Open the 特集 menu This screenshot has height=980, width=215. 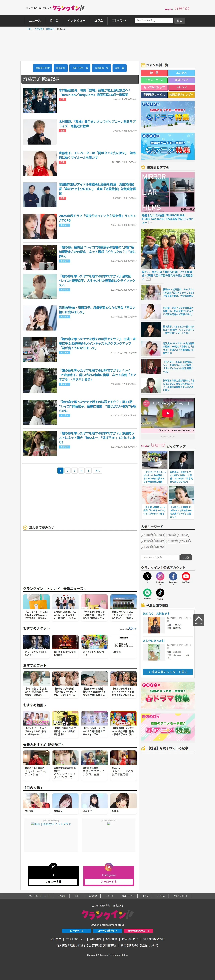(x=54, y=21)
